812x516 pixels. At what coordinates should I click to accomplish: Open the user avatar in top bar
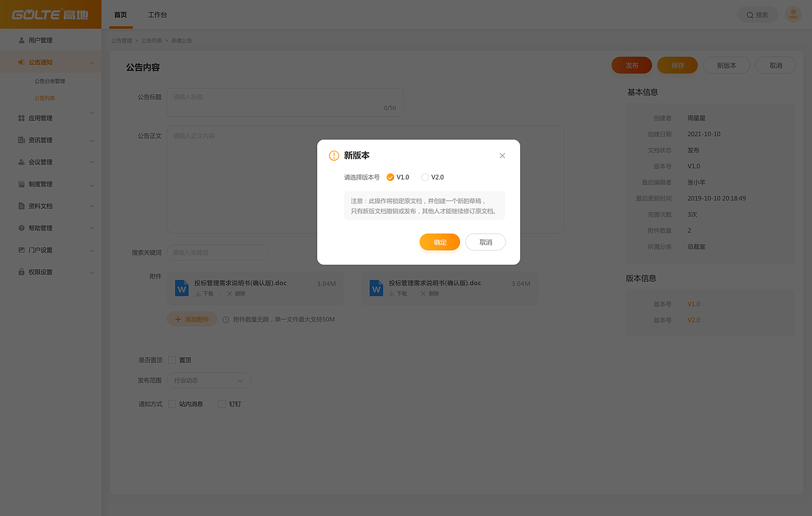(x=792, y=14)
